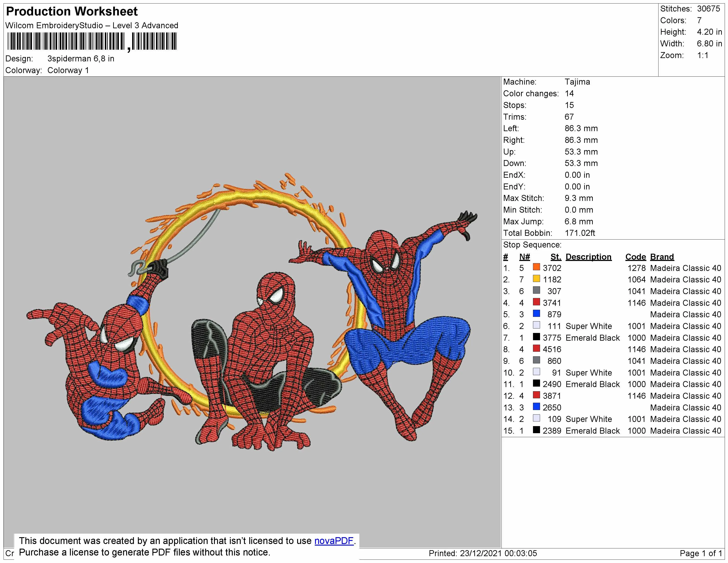Click the 'Brand' column header

pyautogui.click(x=662, y=257)
